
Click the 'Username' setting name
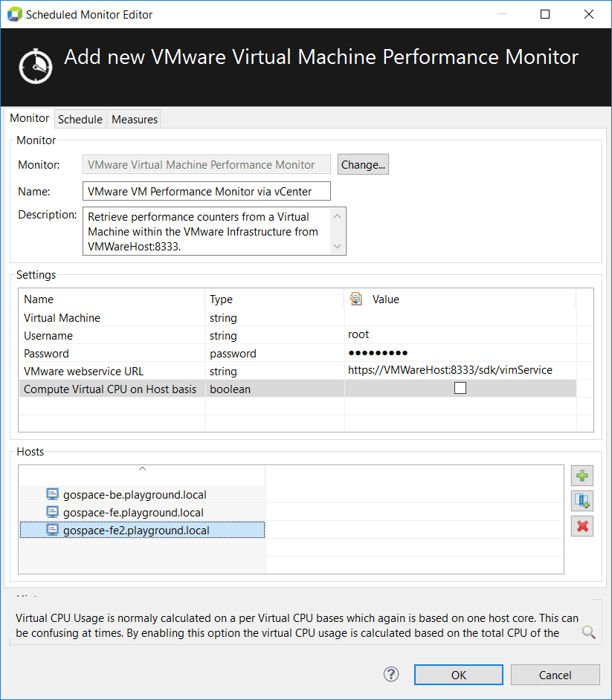(48, 335)
